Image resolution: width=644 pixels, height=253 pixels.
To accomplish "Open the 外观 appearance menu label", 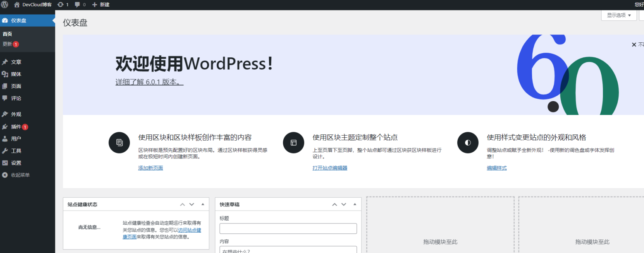I will [x=16, y=114].
